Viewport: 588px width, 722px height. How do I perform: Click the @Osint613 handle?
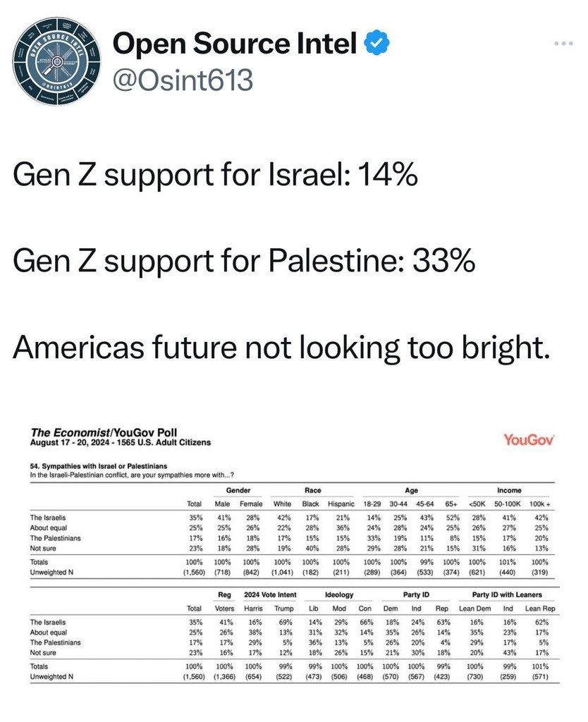pos(183,80)
